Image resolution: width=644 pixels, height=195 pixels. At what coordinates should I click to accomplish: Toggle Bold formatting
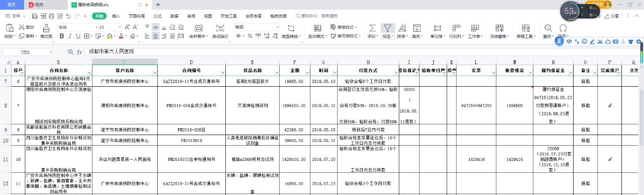[61, 36]
